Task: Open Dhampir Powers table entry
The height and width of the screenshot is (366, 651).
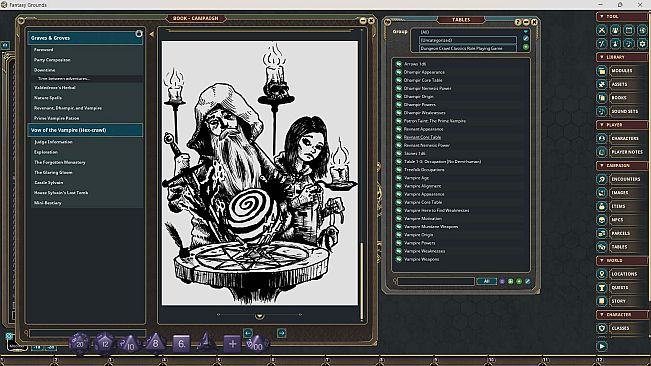Action: 419,105
